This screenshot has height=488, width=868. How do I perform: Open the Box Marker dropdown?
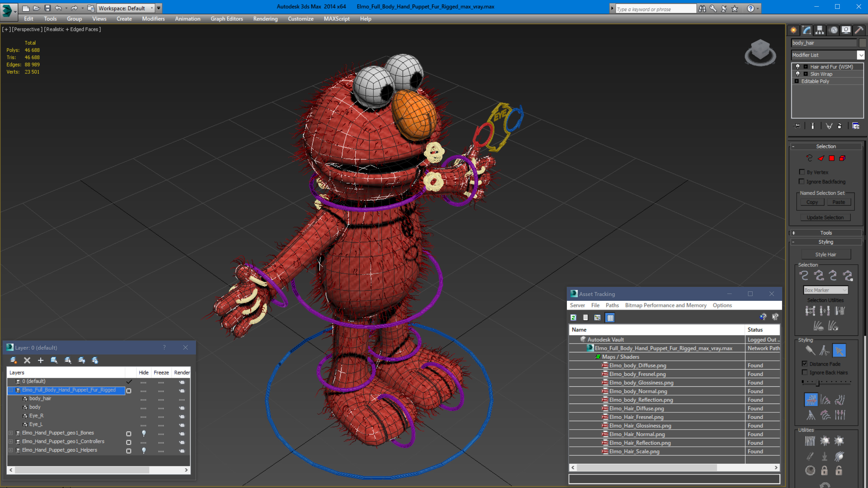[825, 290]
